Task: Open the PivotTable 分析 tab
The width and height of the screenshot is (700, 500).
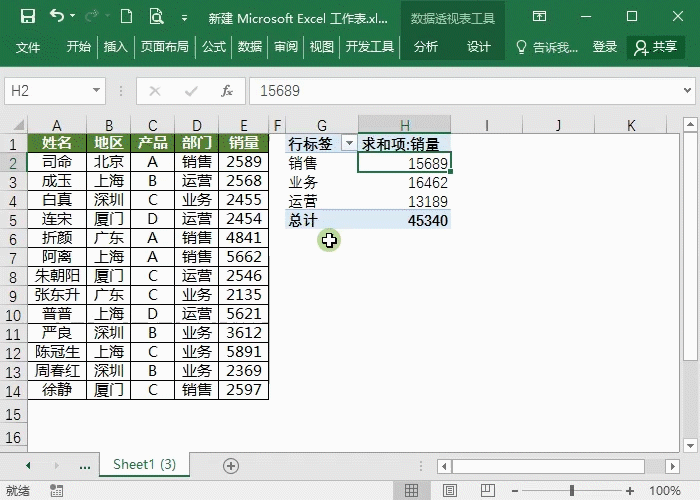Action: point(425,46)
